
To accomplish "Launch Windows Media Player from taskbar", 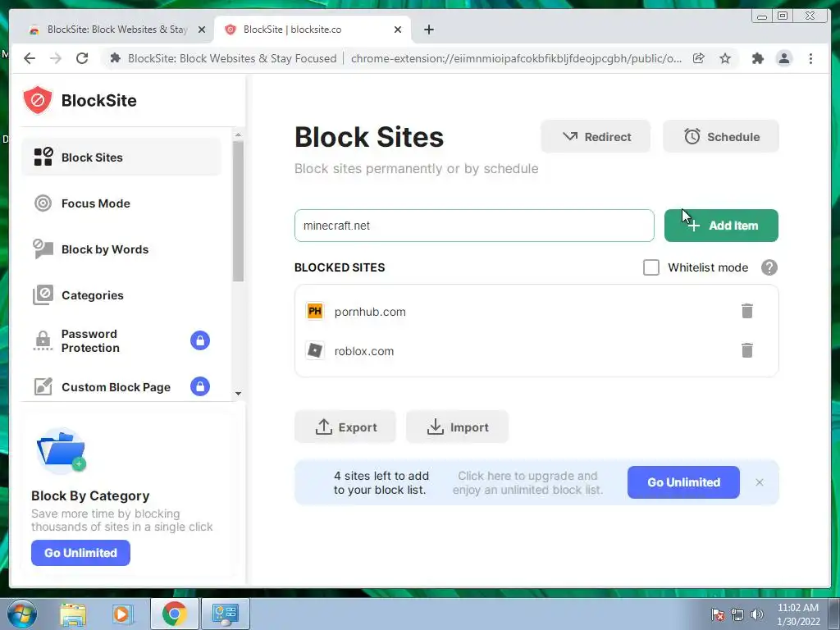I will (122, 614).
